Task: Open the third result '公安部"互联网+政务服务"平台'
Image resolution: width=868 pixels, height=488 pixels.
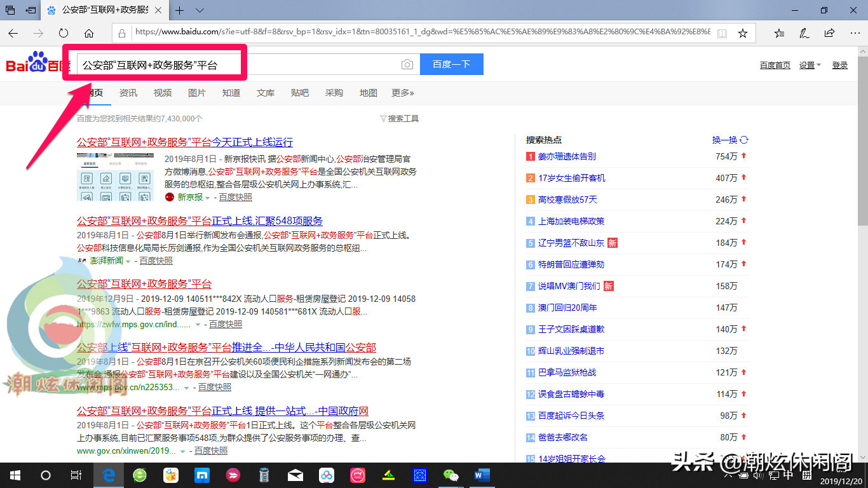Action: pyautogui.click(x=144, y=283)
